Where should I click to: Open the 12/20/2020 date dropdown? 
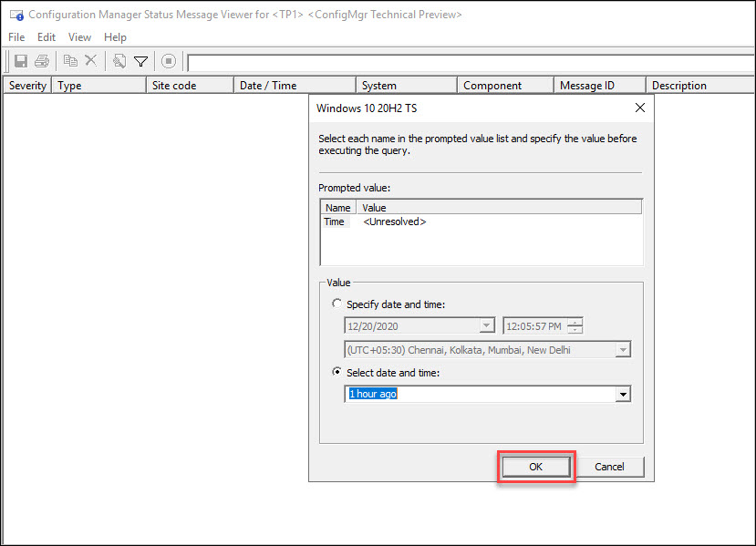point(486,325)
